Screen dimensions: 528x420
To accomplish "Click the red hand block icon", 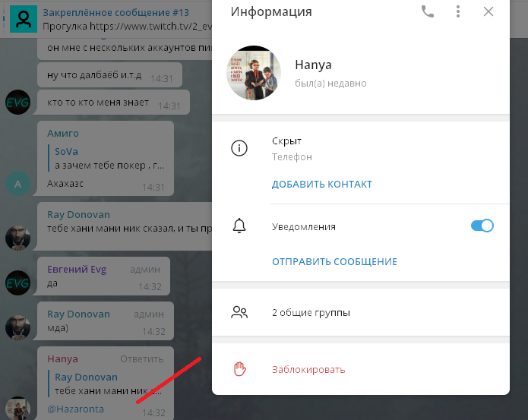I will [239, 370].
